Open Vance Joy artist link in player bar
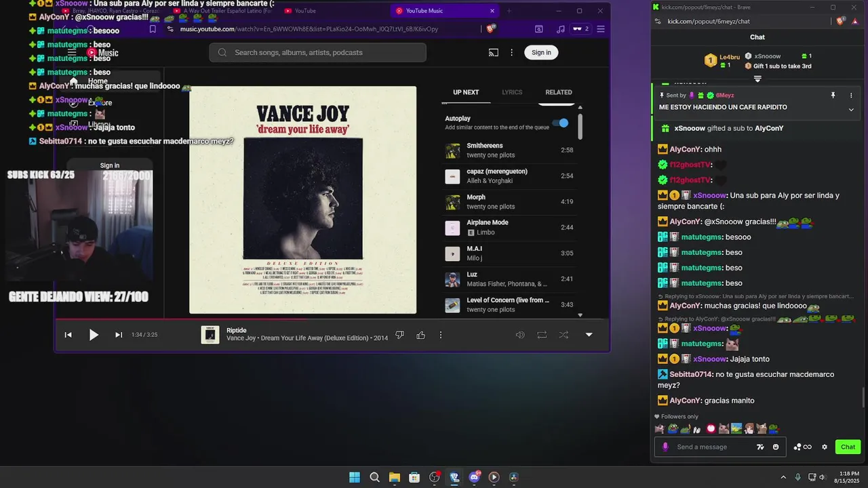Viewport: 868px width, 488px height. (x=241, y=338)
